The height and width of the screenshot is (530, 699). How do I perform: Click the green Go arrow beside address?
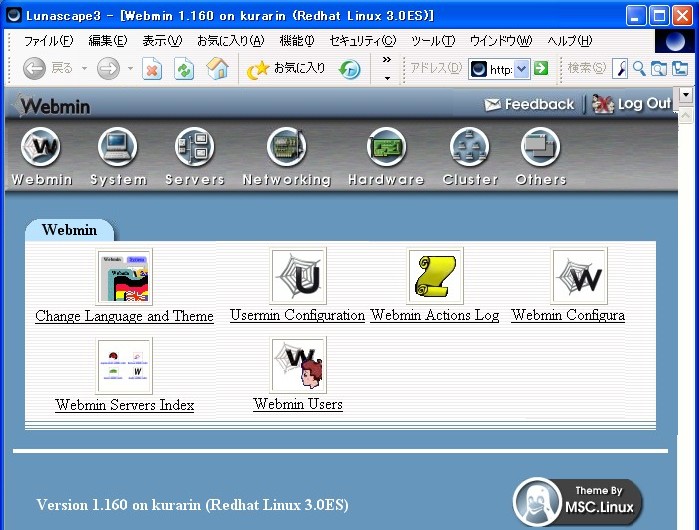point(541,68)
